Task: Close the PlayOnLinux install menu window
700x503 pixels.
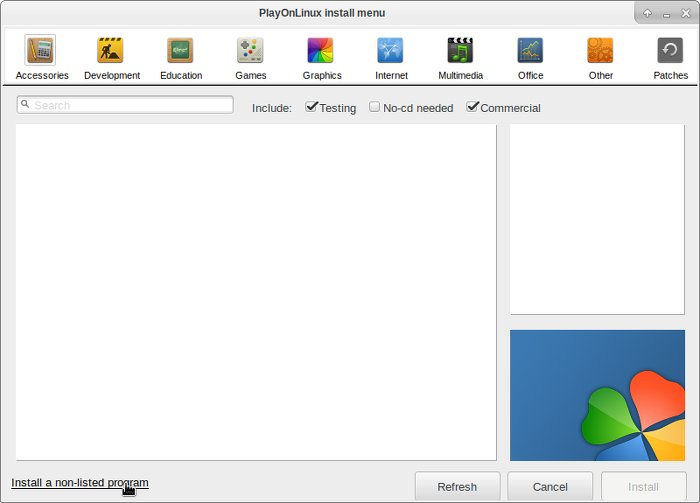Action: 686,13
